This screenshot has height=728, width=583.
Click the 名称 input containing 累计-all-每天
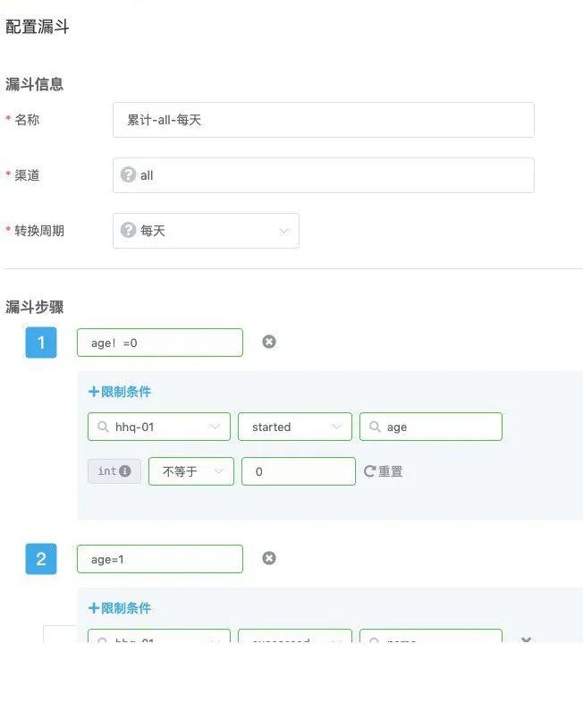point(322,119)
